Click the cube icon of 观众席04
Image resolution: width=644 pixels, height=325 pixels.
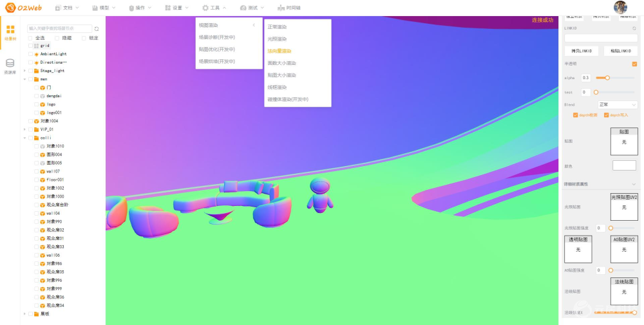point(43,305)
